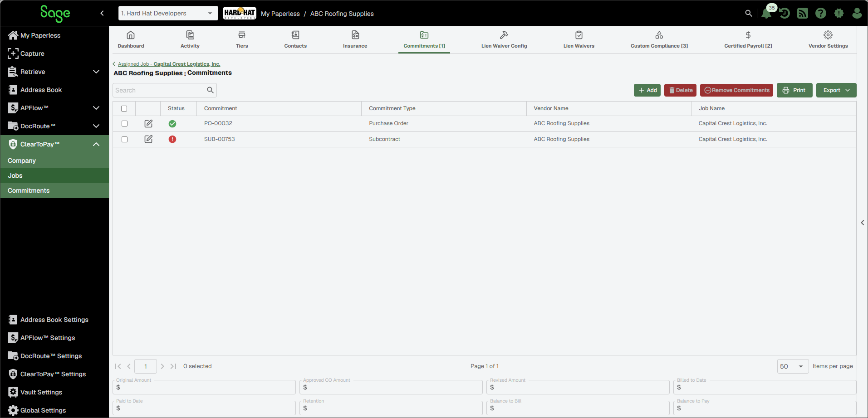Switch to the Insurance tab
868x418 pixels.
[355, 40]
